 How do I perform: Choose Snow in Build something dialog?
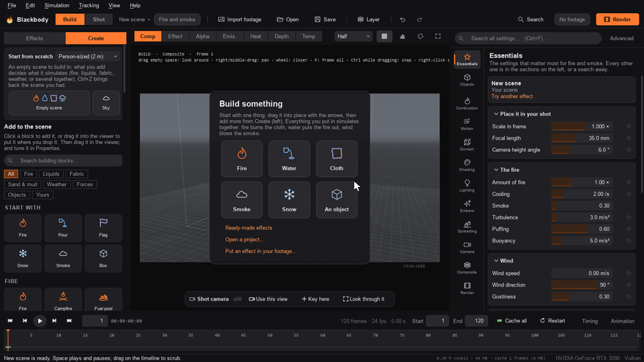click(289, 200)
